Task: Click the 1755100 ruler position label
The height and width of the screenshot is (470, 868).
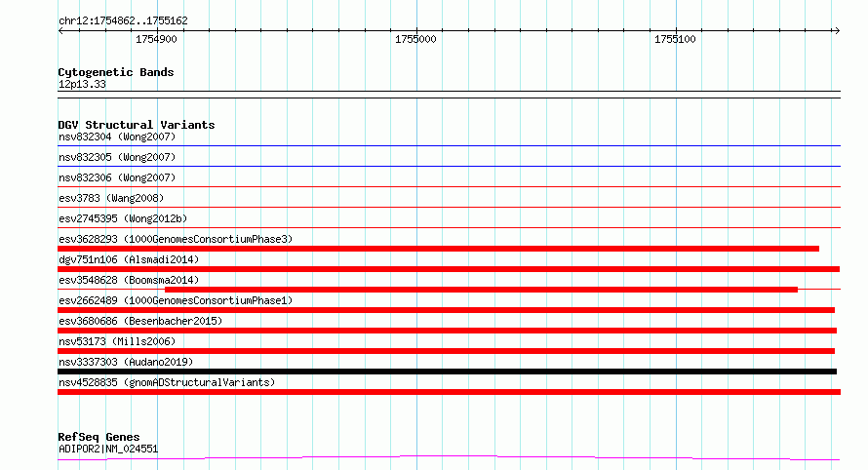Action: pos(675,39)
